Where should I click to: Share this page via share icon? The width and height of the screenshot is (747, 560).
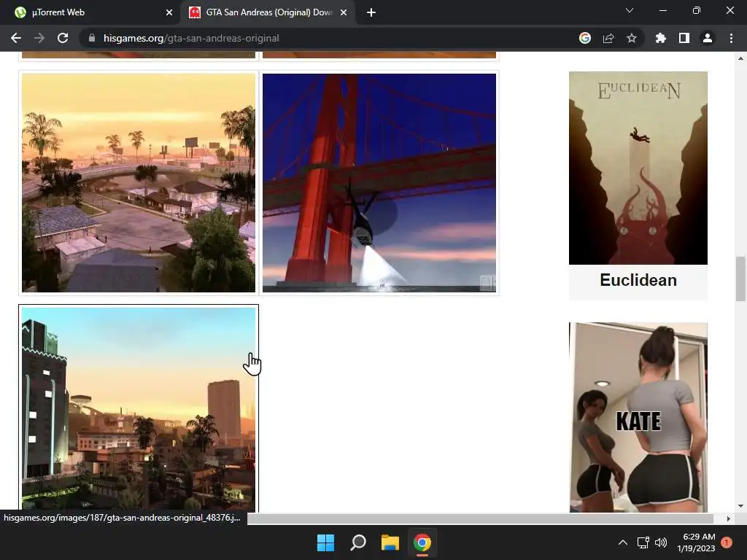(608, 38)
